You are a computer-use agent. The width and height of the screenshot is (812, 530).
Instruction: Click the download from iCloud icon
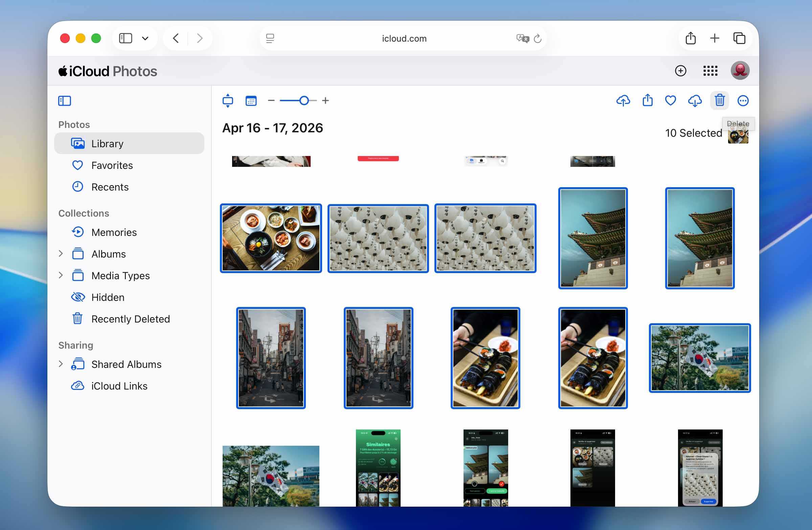(695, 101)
